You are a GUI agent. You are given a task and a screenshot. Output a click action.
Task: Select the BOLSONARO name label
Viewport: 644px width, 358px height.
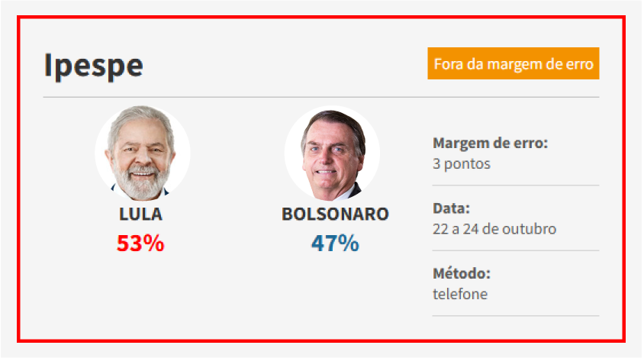coord(335,214)
